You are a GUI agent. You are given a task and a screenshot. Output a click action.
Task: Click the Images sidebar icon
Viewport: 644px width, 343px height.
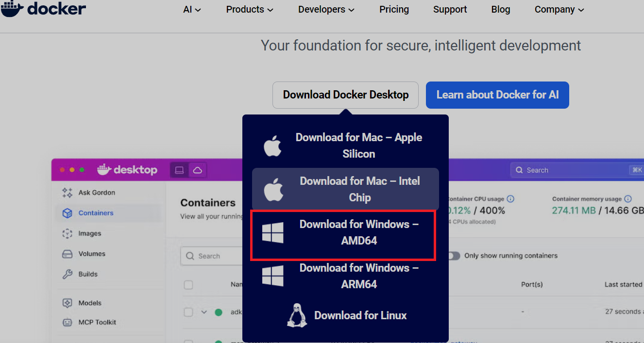(x=68, y=233)
